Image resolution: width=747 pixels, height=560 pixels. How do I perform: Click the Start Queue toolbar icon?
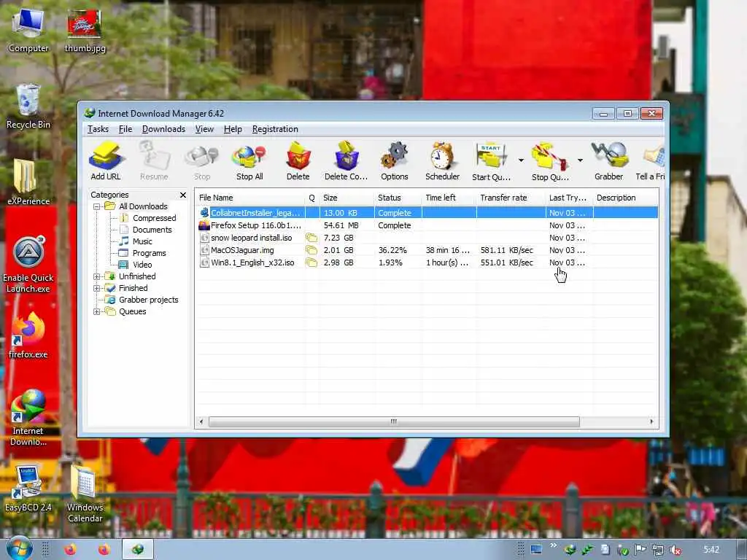click(491, 160)
